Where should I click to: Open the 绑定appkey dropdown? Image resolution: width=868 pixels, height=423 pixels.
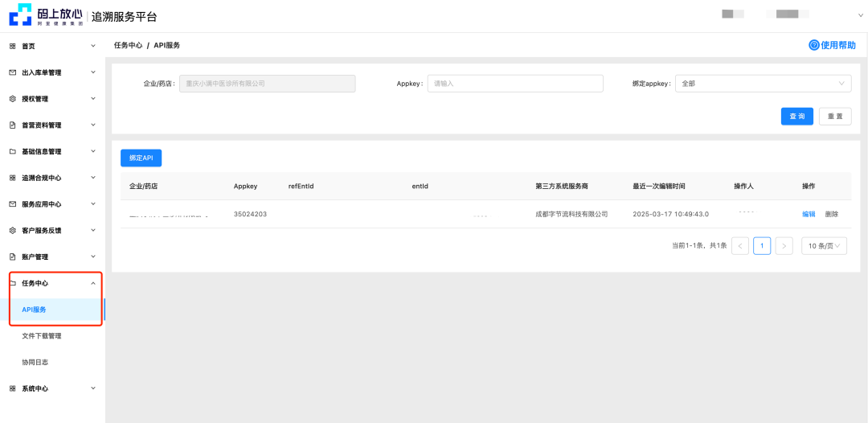click(763, 84)
